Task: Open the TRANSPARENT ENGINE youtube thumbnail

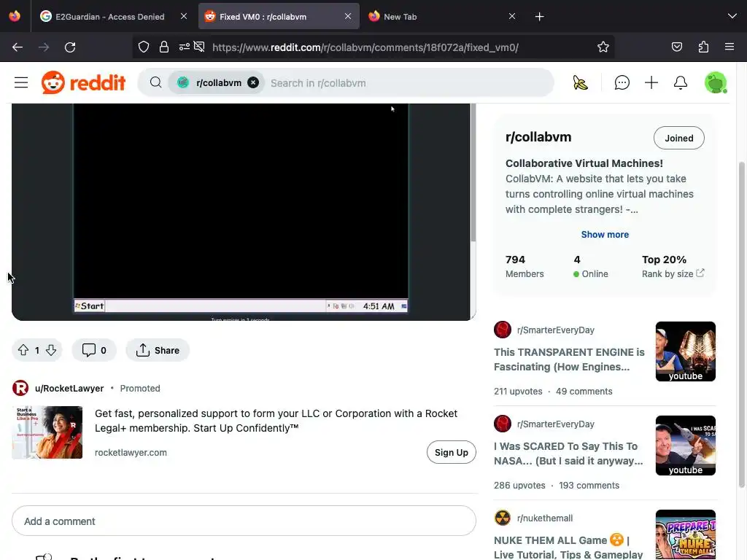Action: pos(686,351)
